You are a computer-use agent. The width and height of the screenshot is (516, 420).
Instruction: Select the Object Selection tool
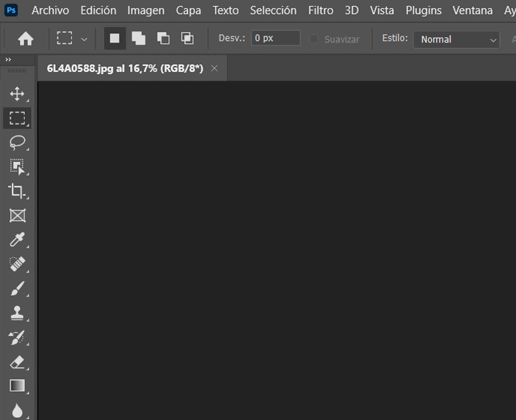pyautogui.click(x=17, y=167)
